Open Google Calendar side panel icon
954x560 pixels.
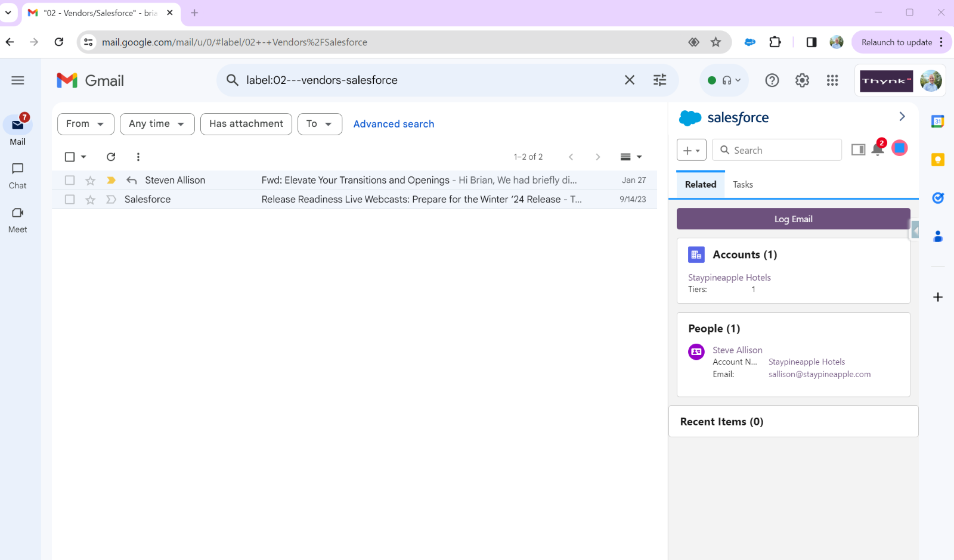click(x=938, y=122)
